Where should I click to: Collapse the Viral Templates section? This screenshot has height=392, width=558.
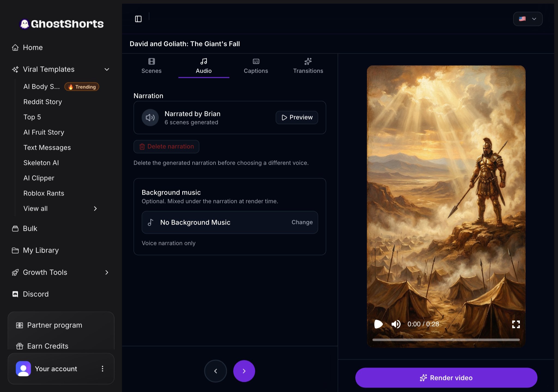pyautogui.click(x=107, y=69)
